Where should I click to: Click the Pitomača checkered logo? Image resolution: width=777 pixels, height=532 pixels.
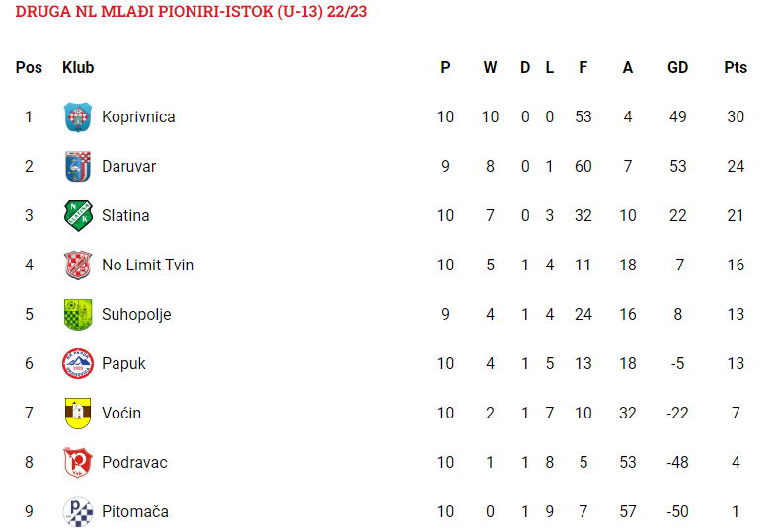pos(78,511)
